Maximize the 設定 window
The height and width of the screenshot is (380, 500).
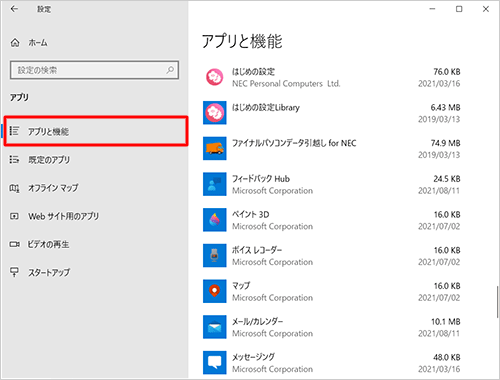click(x=459, y=9)
